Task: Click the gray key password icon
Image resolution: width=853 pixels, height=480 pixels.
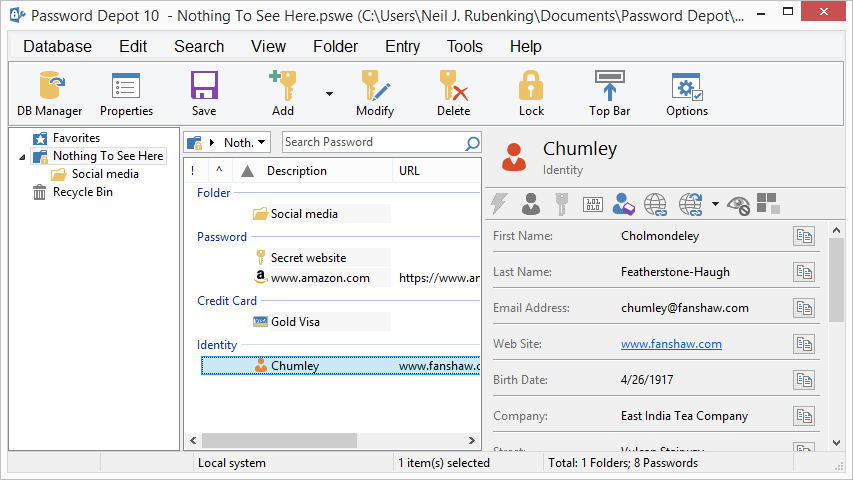Action: 561,204
